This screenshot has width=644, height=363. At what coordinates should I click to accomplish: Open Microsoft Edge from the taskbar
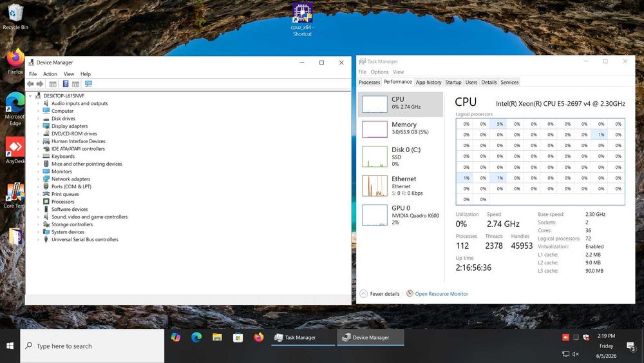click(196, 337)
